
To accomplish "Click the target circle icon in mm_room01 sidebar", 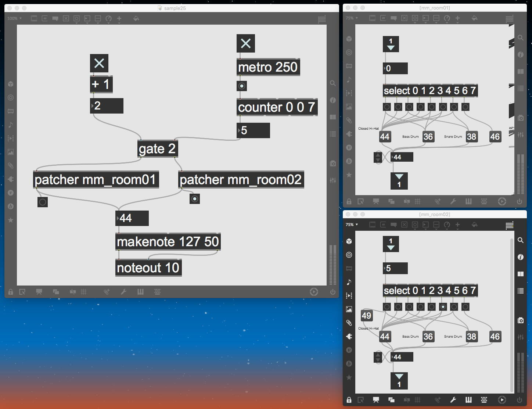I will 349,53.
